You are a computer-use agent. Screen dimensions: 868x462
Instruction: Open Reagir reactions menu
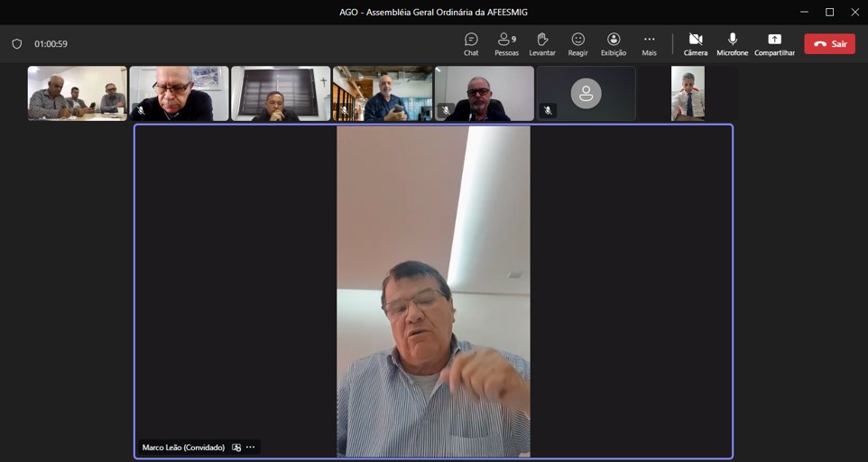pos(578,43)
